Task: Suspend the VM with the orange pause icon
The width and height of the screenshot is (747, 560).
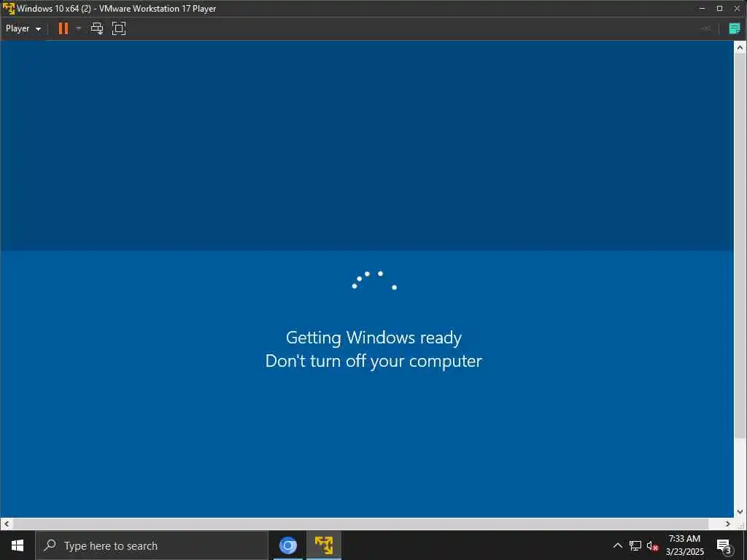Action: click(63, 28)
